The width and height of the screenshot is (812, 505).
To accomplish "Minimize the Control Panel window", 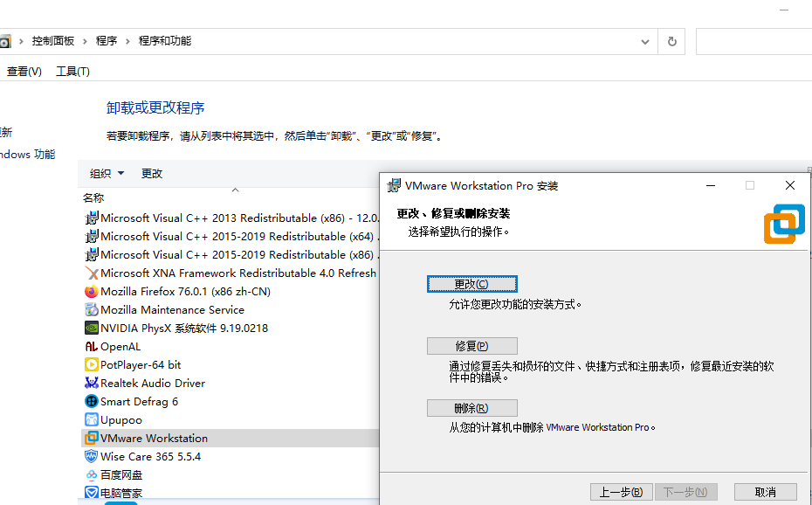I will point(784,10).
